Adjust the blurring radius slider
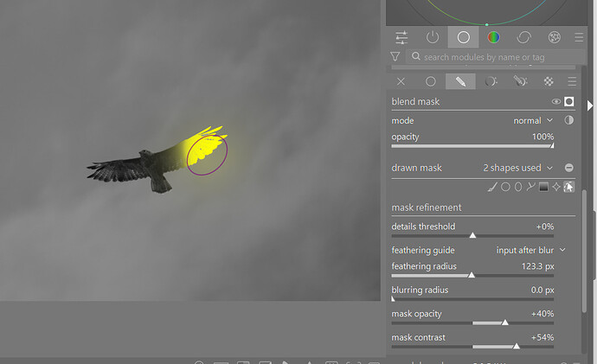Screen dimensions: 597x364 point(472,299)
